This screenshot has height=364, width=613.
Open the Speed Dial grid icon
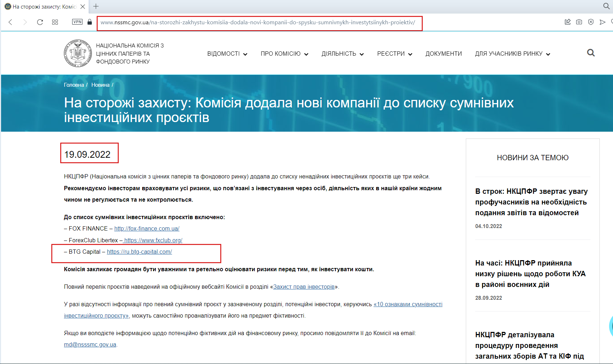[55, 22]
